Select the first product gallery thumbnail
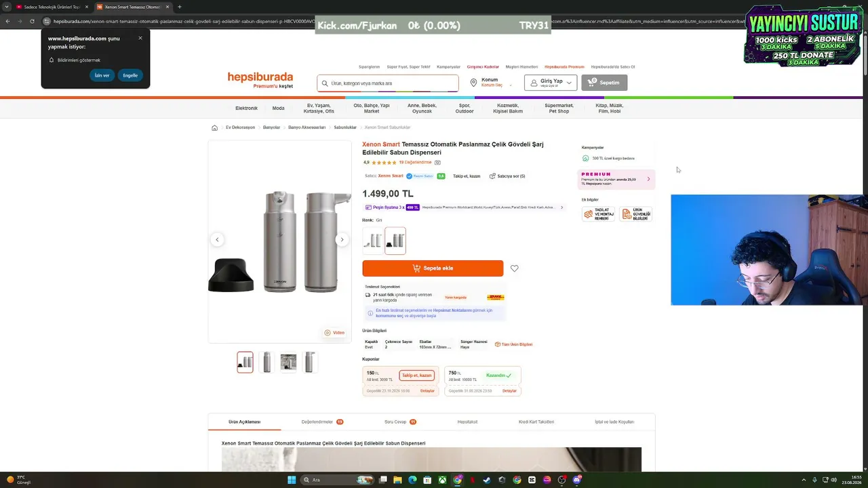 coord(245,363)
